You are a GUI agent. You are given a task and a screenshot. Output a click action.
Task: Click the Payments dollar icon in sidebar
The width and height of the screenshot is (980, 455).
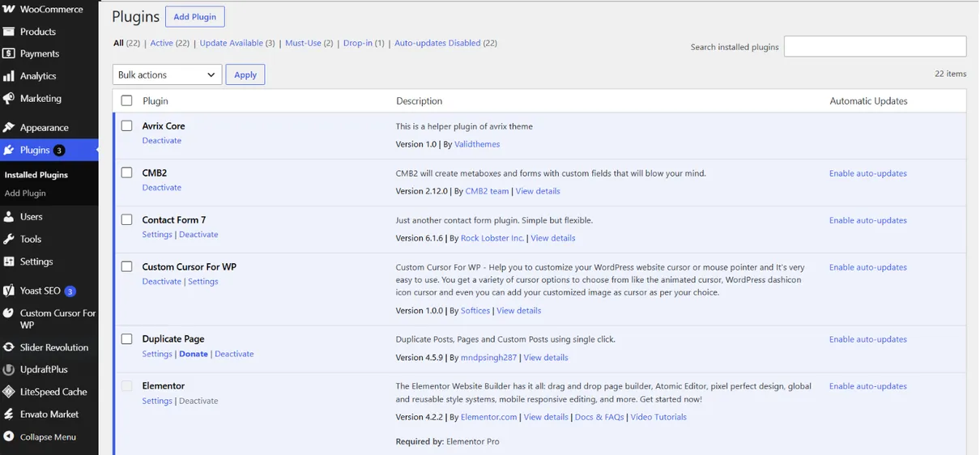pos(9,53)
